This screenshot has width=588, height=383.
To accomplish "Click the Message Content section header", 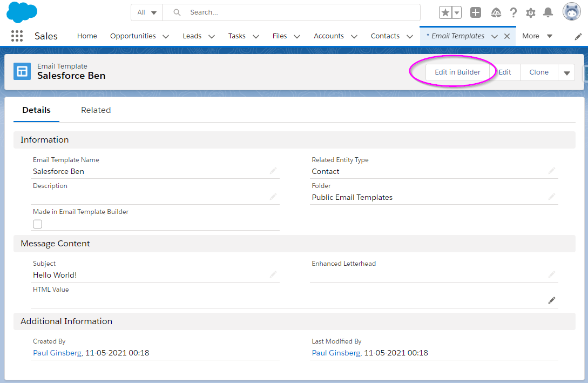I will pyautogui.click(x=294, y=244).
